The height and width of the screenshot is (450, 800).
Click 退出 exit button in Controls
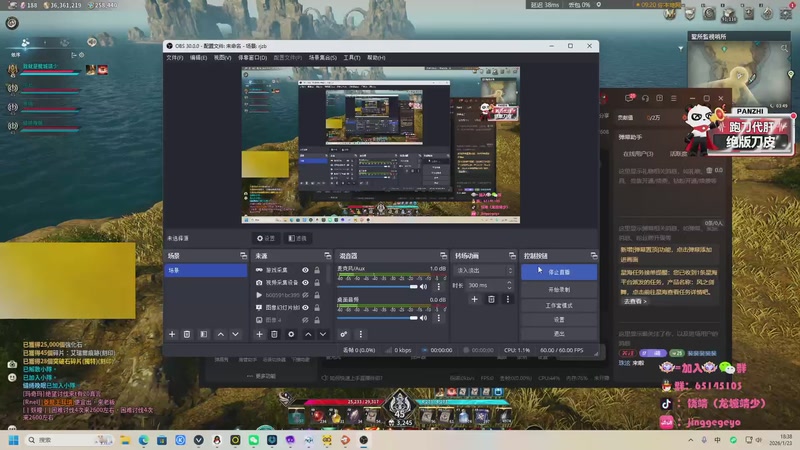click(x=559, y=334)
